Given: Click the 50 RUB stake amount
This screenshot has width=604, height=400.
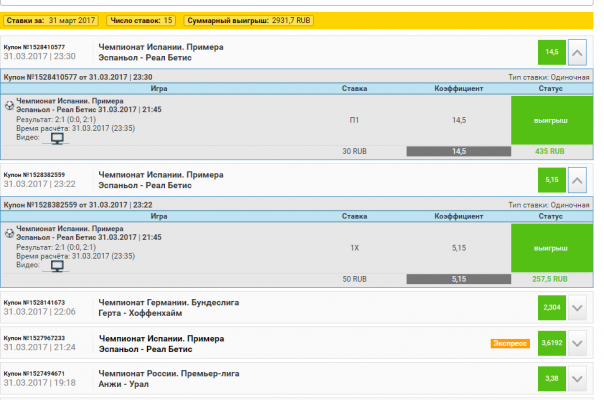Looking at the screenshot, I should pos(354,279).
